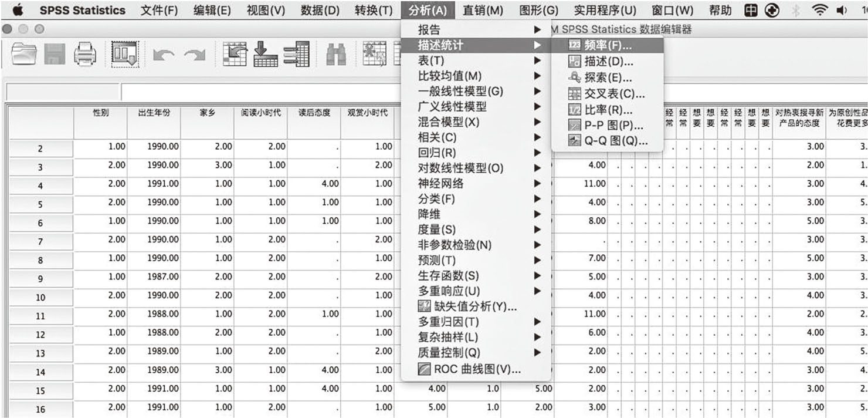Open Q-Q 图(Q)... from the submenu
This screenshot has height=418, width=868.
(607, 140)
